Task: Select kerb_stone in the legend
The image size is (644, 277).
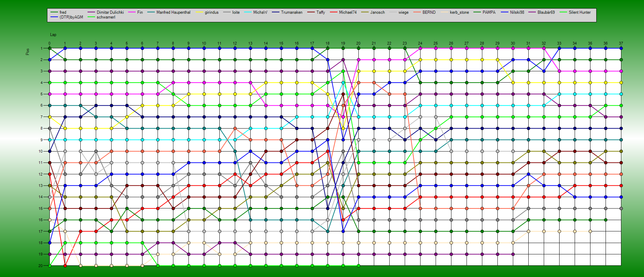Action: point(459,12)
